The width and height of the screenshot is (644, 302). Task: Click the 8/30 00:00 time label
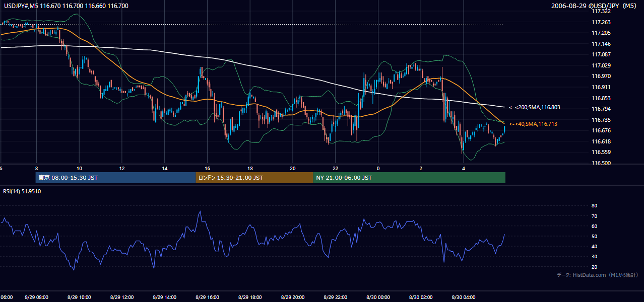[x=378, y=297]
